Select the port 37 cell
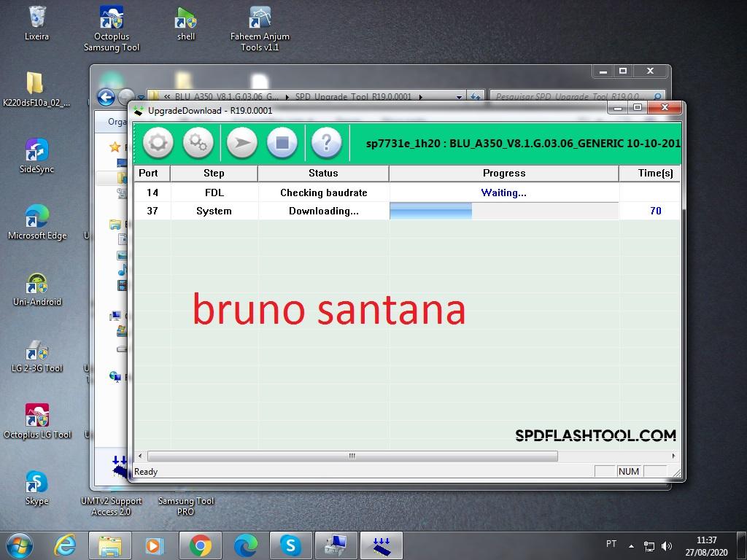 (x=152, y=211)
